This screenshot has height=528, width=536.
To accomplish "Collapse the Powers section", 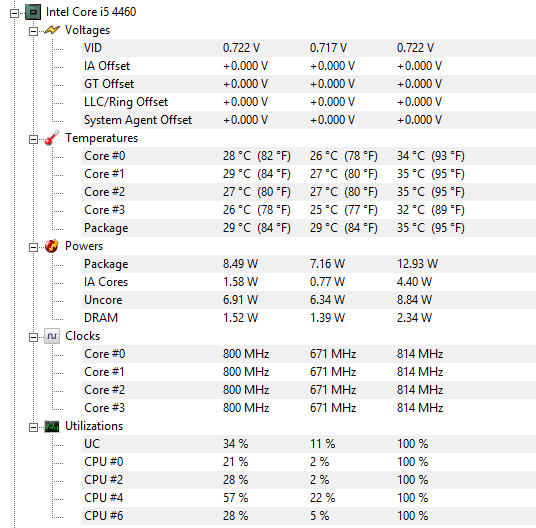I will pyautogui.click(x=33, y=247).
